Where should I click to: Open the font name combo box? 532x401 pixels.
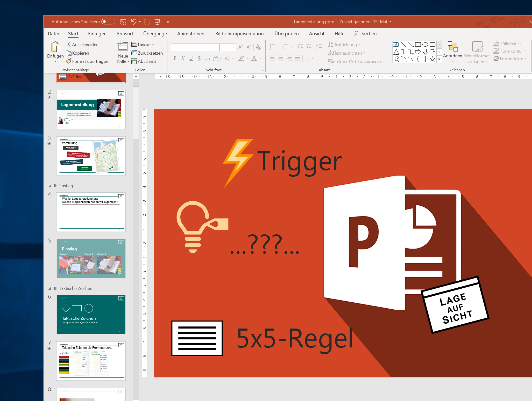click(195, 47)
